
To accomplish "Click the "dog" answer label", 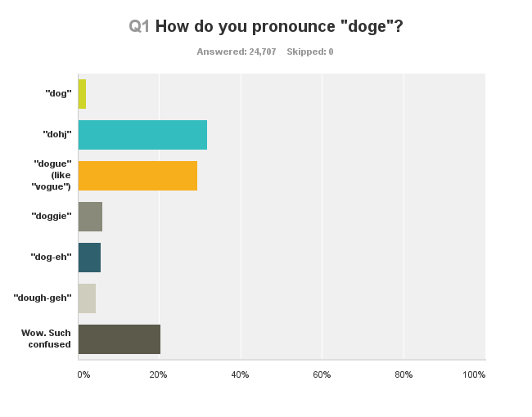I will 58,93.
